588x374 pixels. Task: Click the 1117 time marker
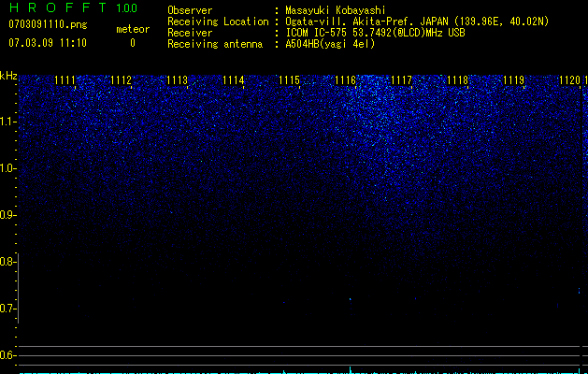[402, 80]
